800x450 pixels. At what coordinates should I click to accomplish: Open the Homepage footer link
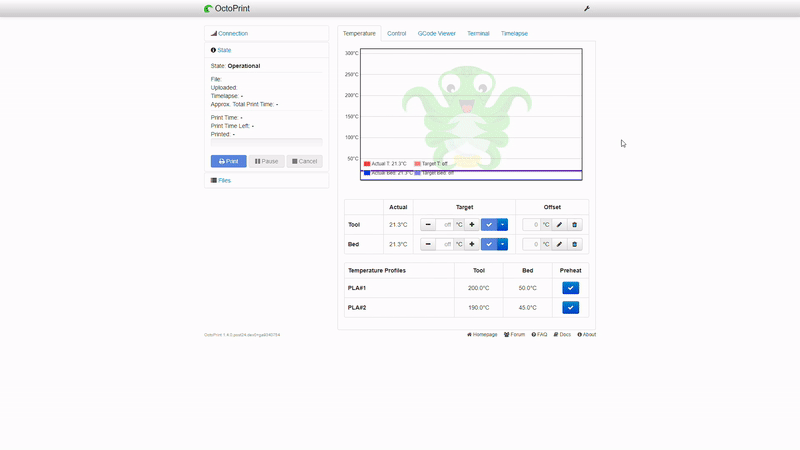[x=482, y=335]
